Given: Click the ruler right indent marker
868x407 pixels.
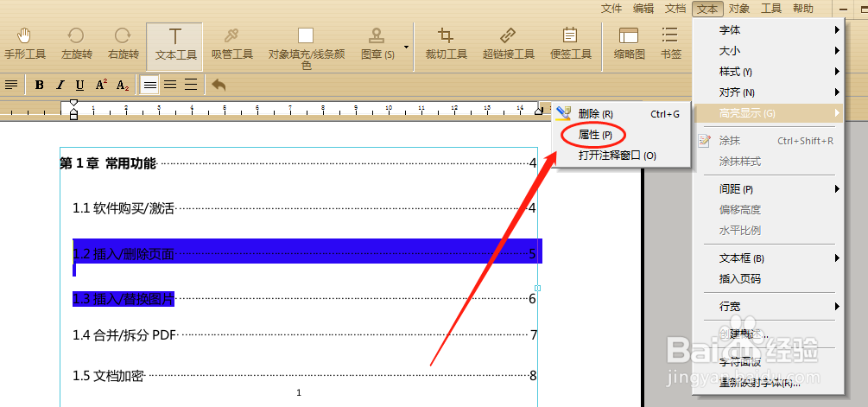Looking at the screenshot, I should (x=539, y=111).
